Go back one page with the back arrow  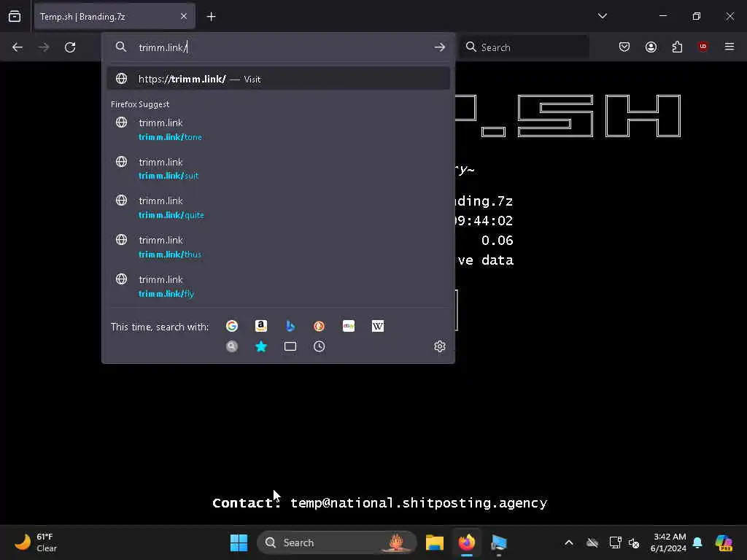click(18, 47)
